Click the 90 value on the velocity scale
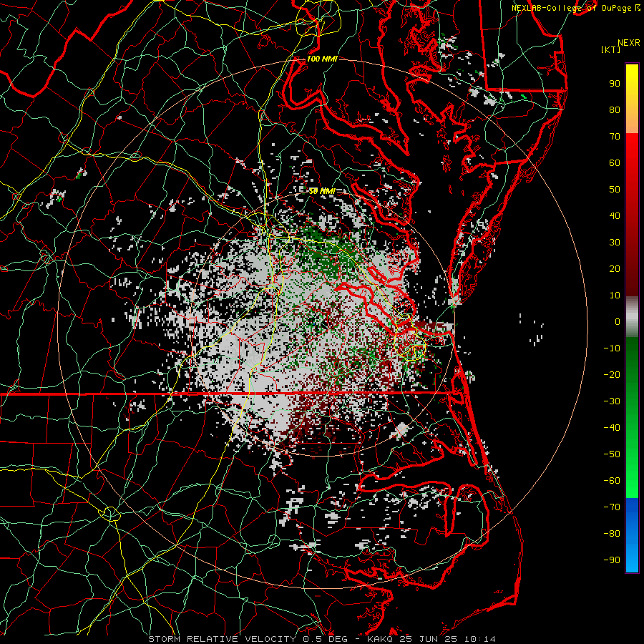Image resolution: width=644 pixels, height=644 pixels. tap(615, 84)
